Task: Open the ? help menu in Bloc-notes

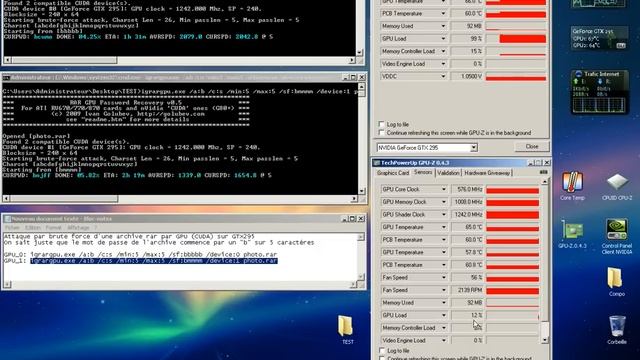Action: [96, 228]
